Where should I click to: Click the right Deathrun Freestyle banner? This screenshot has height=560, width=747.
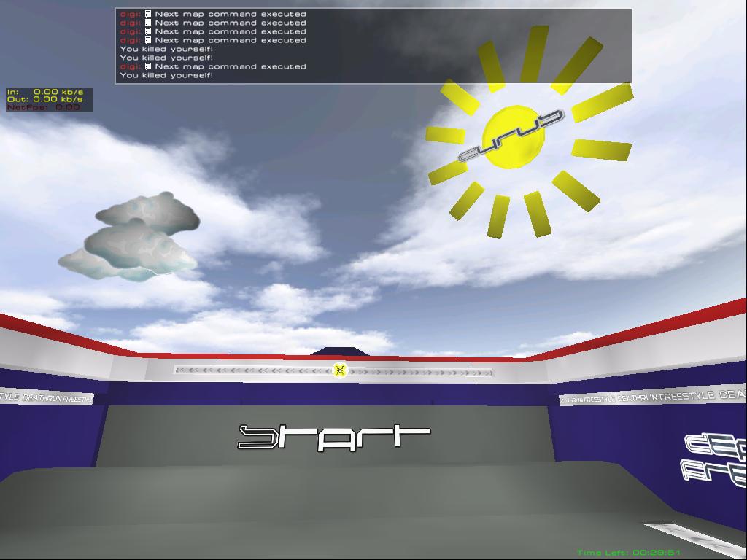(652, 397)
